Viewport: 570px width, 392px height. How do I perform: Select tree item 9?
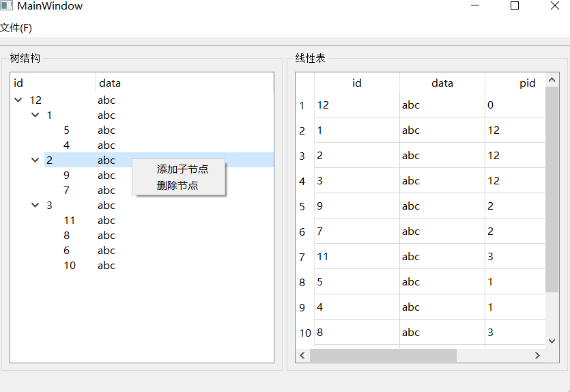point(66,176)
